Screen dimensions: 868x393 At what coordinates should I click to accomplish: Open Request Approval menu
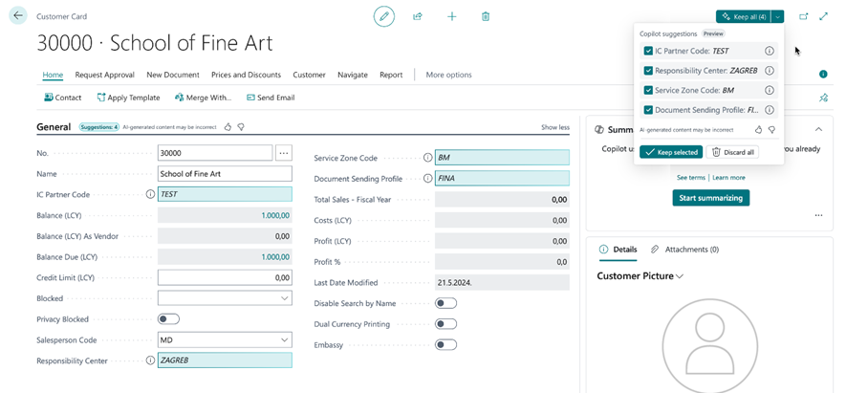(104, 75)
